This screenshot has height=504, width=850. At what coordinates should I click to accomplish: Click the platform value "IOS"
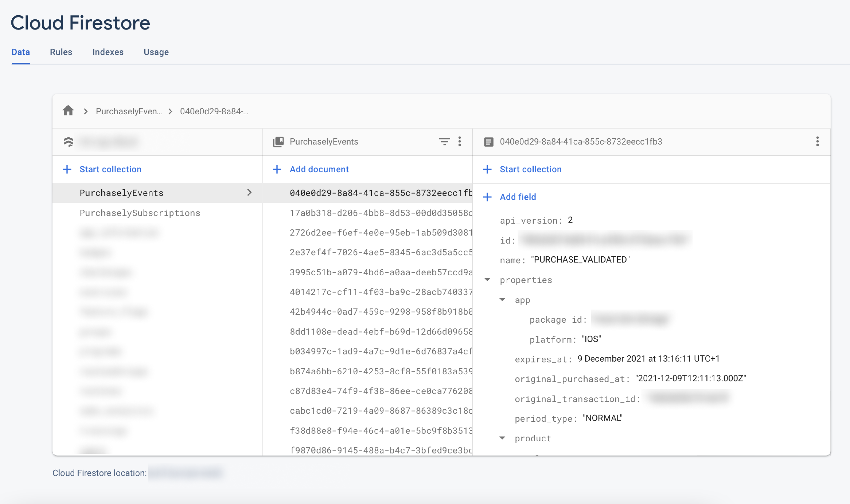(591, 339)
